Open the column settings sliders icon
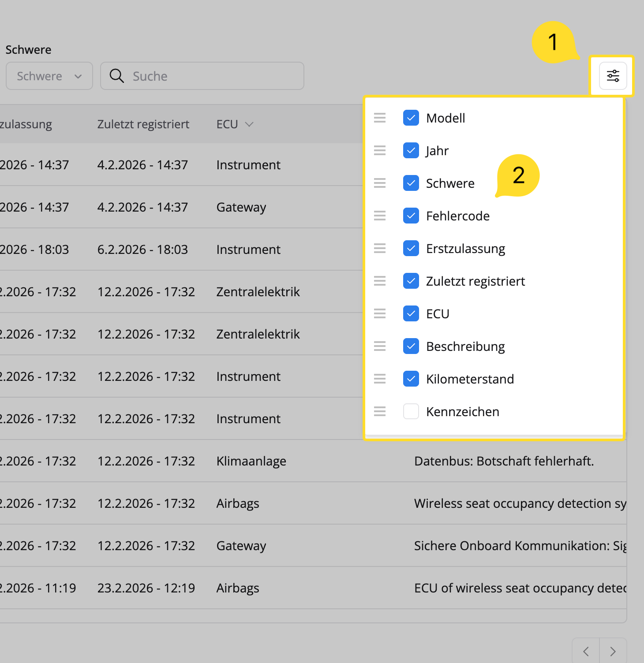The width and height of the screenshot is (644, 663). pos(613,76)
